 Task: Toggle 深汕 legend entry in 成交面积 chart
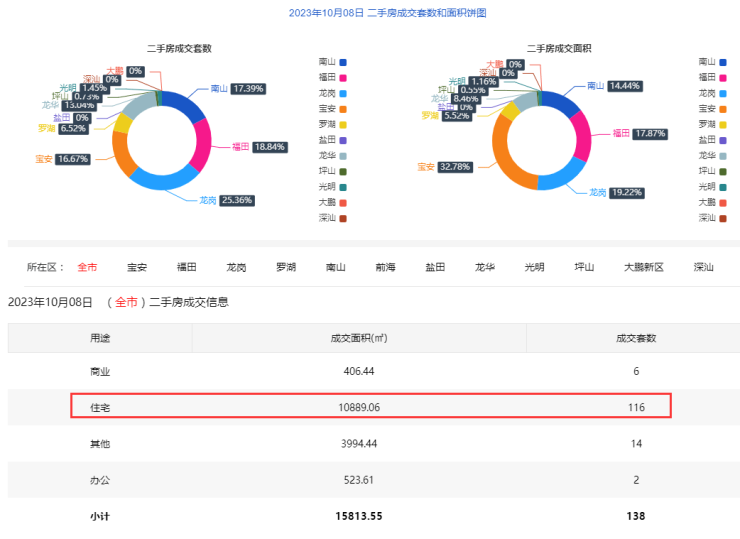coord(714,217)
